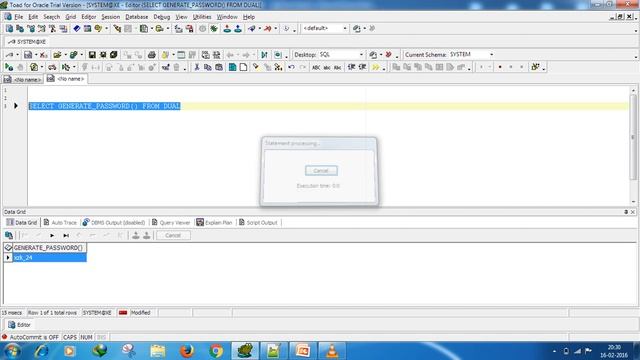
Task: Switch to the Script Output tab
Action: click(x=258, y=222)
